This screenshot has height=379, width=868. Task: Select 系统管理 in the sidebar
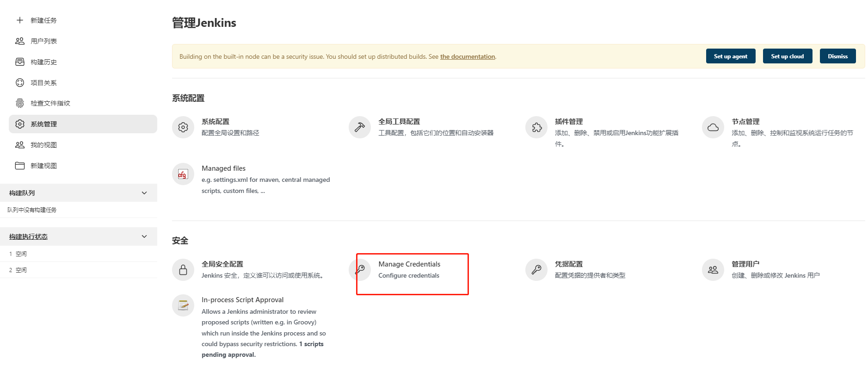pos(83,124)
